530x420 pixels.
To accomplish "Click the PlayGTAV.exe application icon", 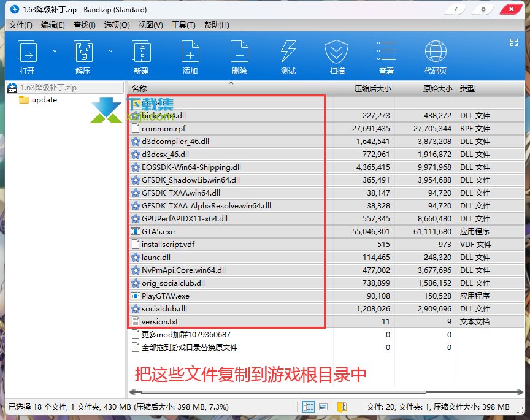I will coord(136,296).
